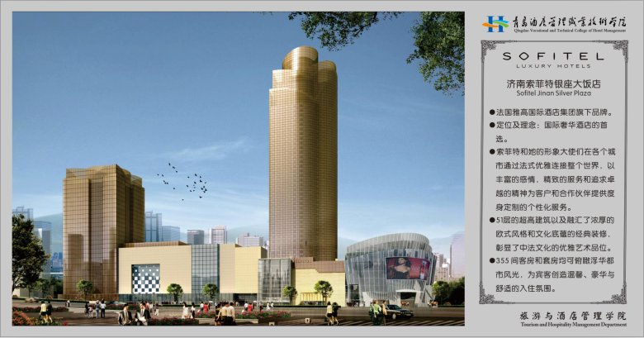Select the line 市通过法式优雅连接整个世界

556,166
